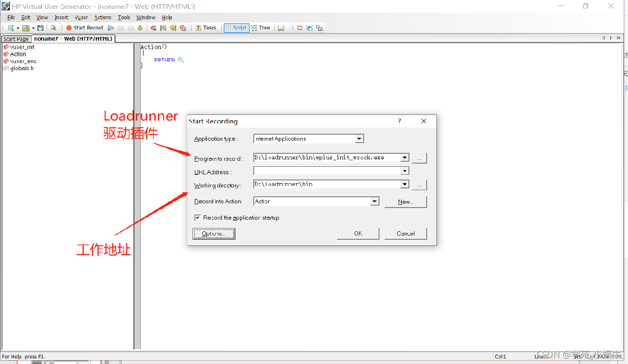Open the Edit menu

pos(26,17)
